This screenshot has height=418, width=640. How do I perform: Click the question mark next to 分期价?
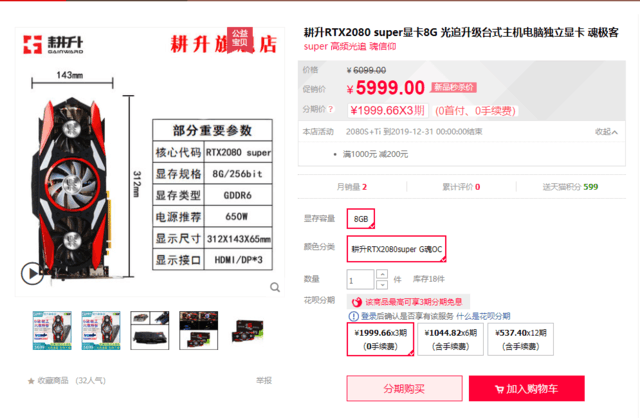click(x=331, y=109)
